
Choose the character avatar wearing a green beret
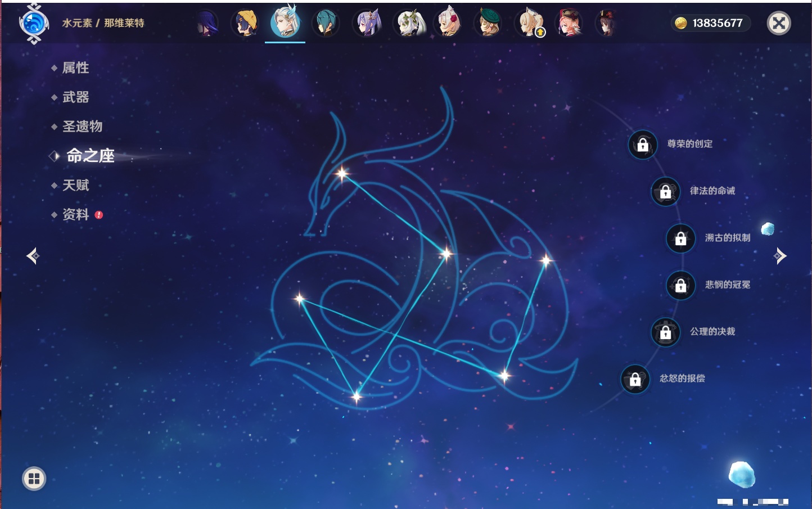coord(488,24)
